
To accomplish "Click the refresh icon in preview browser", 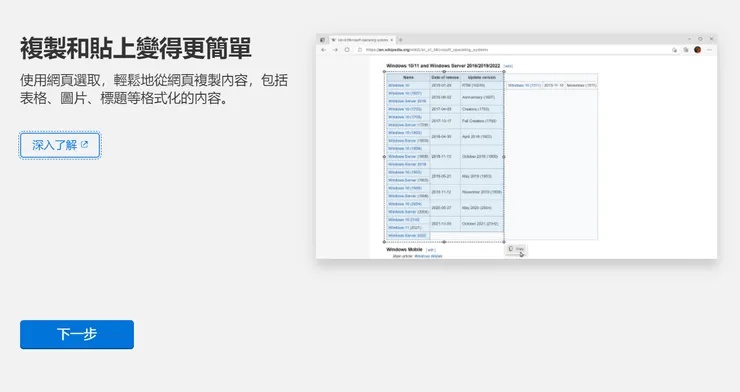I will 347,50.
